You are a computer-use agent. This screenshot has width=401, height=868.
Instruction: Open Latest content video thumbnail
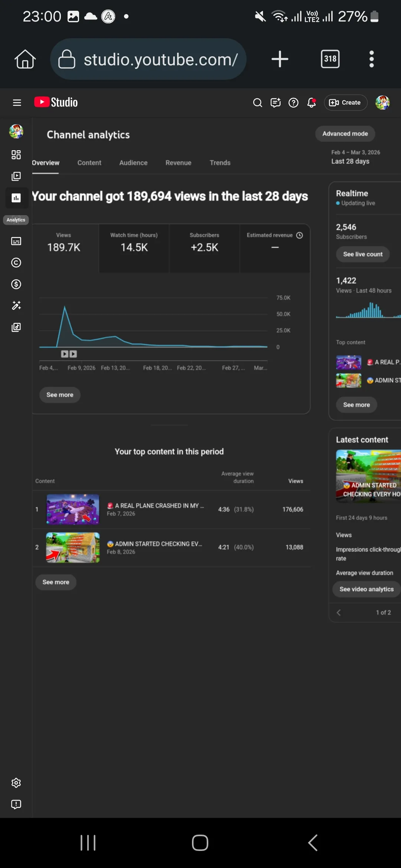coord(368,476)
